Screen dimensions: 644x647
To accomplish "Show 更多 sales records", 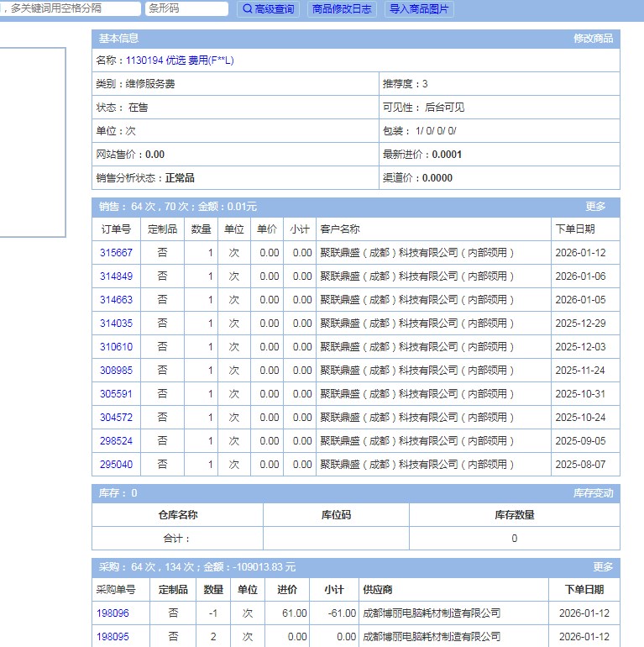I will pos(595,207).
